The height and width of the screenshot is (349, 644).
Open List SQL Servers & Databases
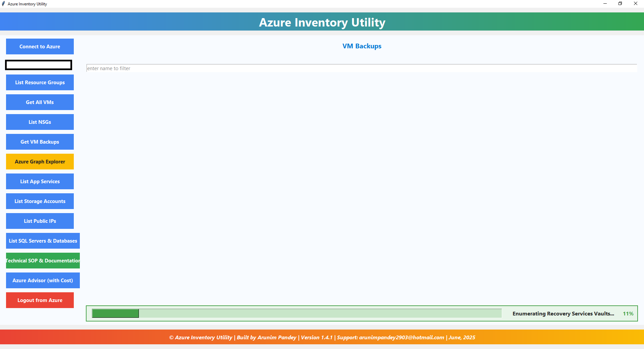coord(42,241)
